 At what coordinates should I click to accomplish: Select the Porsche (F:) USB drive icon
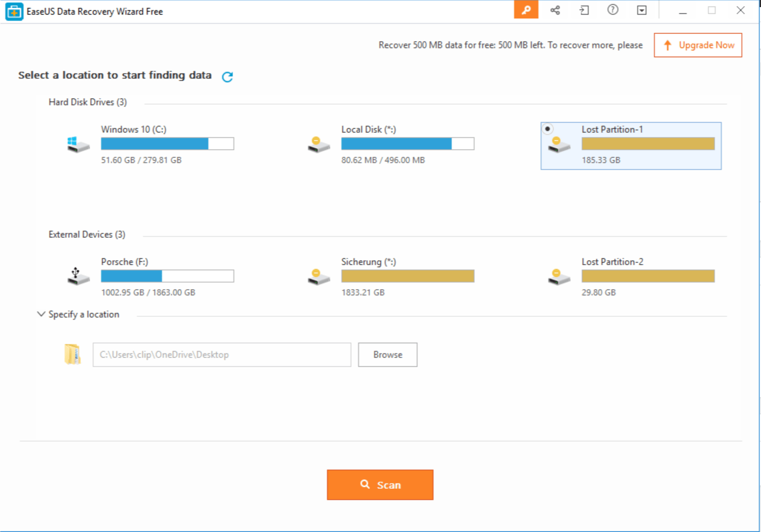coord(78,276)
